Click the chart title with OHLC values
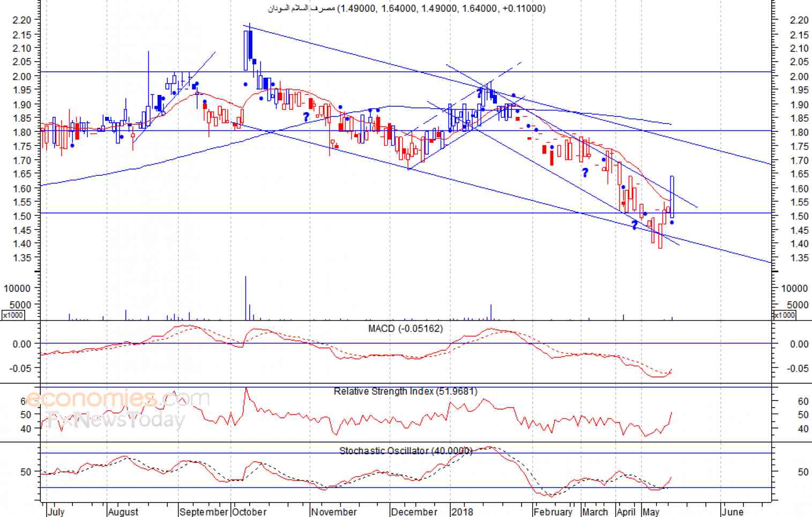Viewport: 812px width, 517px height. click(407, 8)
